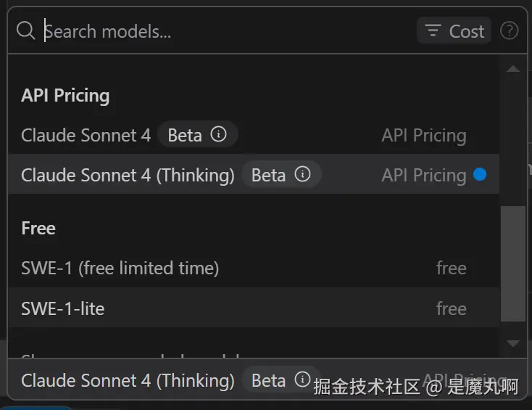Click Beta badge in the bottom selector bar
Screen dimensions: 532x410
(x=268, y=380)
